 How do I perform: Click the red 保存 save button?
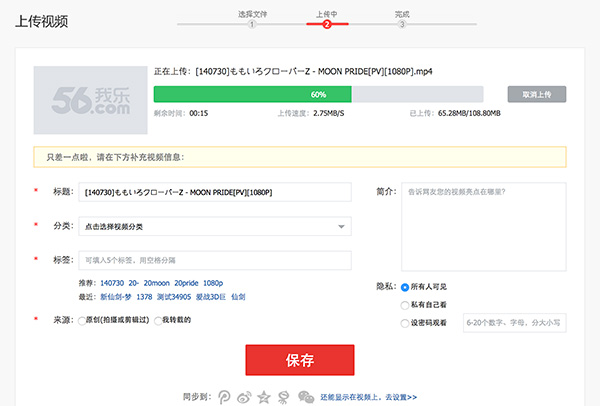pyautogui.click(x=300, y=360)
